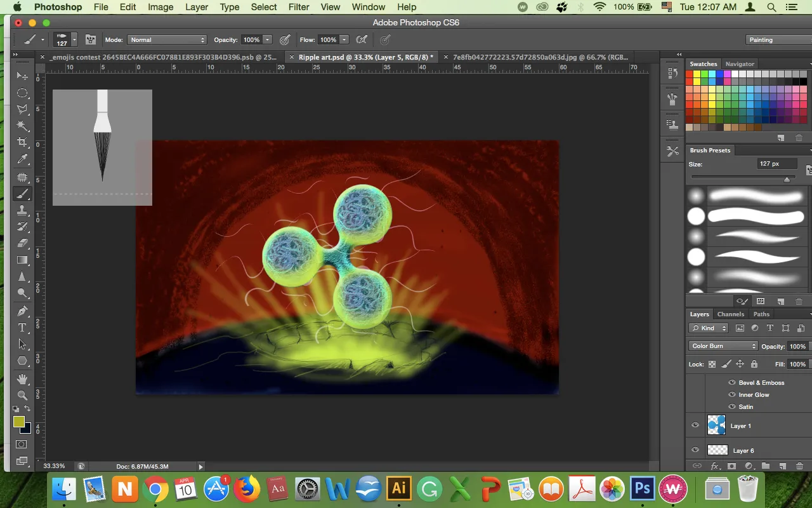Select the Type tool
The height and width of the screenshot is (508, 812).
(x=22, y=328)
